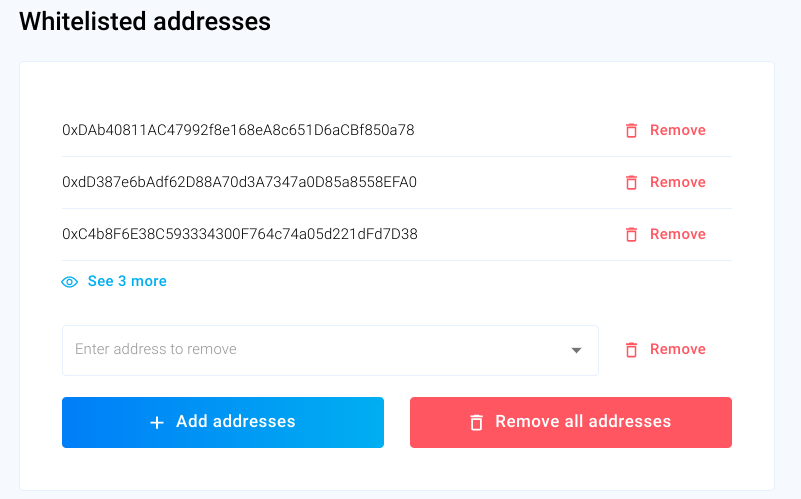
Task: Select address text 0xC4b8F6E38C593334300F764c74a05d221dFd7D38
Action: coord(240,235)
